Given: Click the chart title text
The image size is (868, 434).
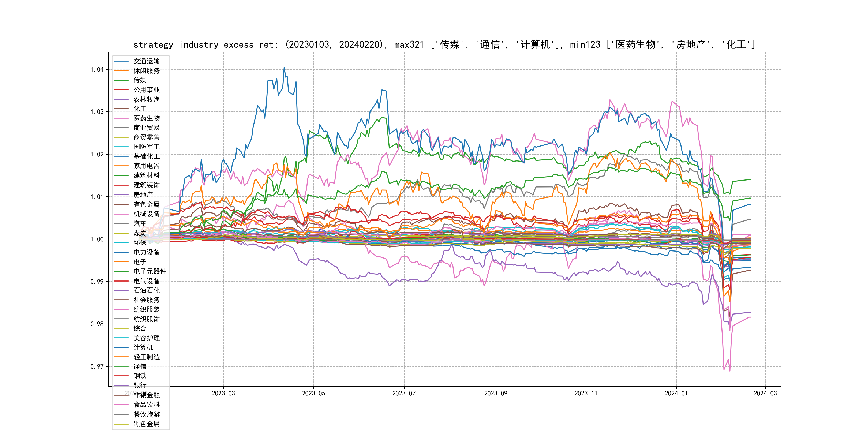Looking at the screenshot, I should click(x=444, y=44).
